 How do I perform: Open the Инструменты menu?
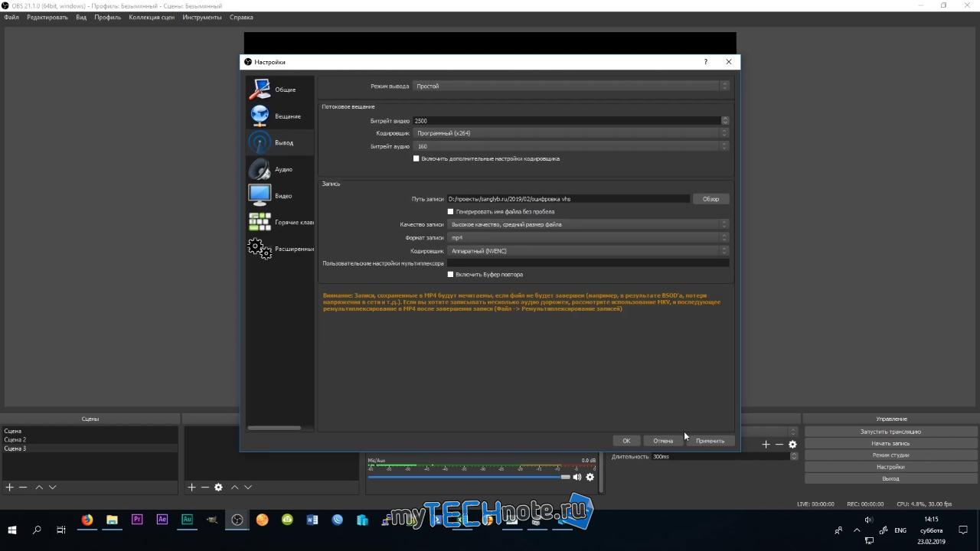pyautogui.click(x=202, y=17)
